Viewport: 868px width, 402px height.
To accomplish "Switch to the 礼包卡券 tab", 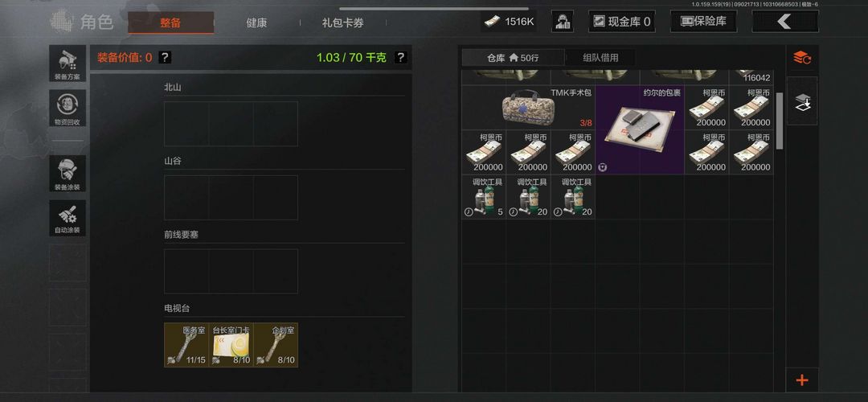I will pos(343,23).
